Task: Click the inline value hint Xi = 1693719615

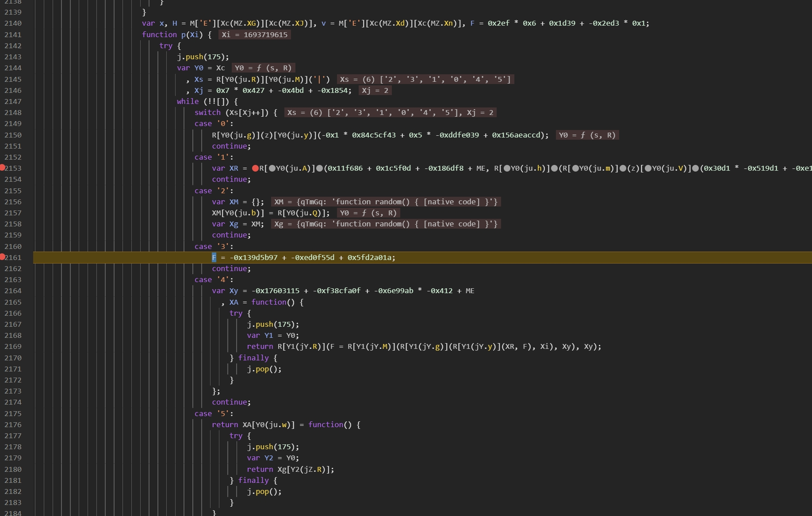Action: pyautogui.click(x=254, y=34)
